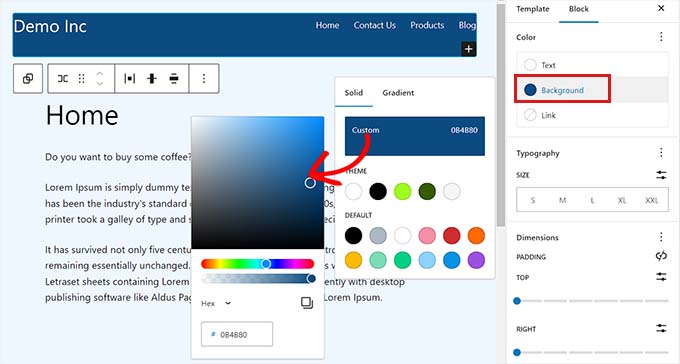Screen dimensions: 680x364
Task: Open Typography panel options menu
Action: 661,152
